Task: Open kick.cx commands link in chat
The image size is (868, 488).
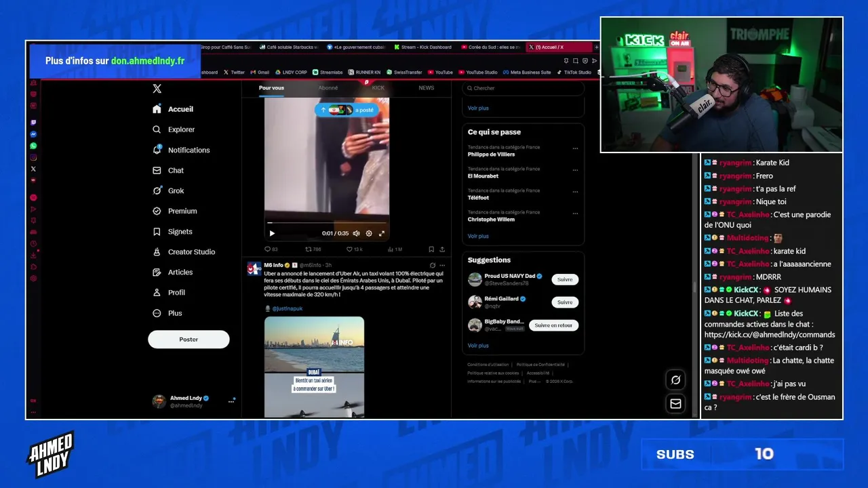Action: tap(770, 335)
